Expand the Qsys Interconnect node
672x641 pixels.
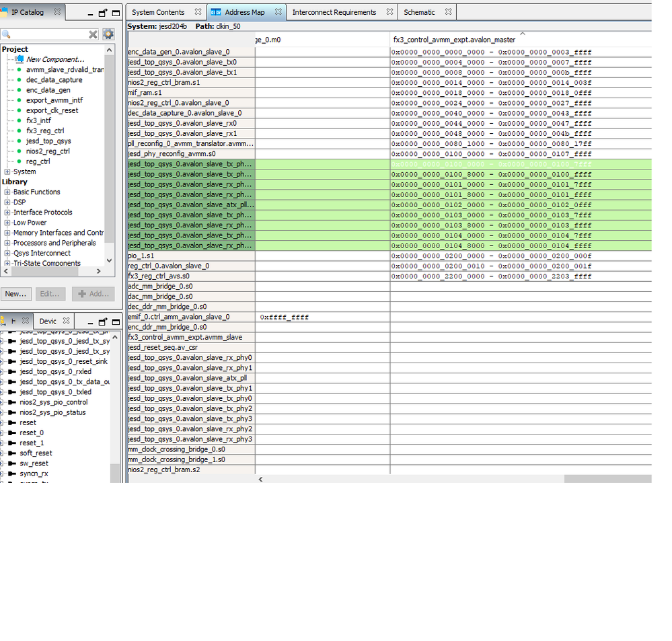tap(7, 253)
